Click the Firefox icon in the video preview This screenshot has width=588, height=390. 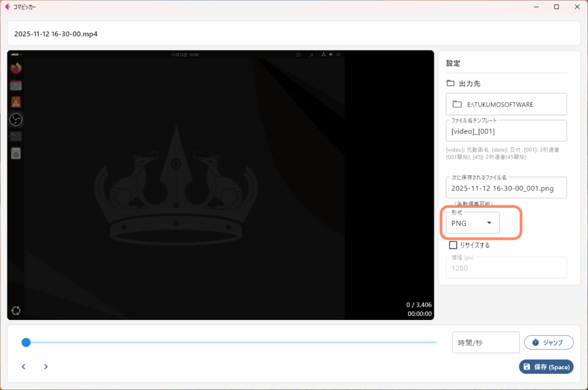click(16, 68)
